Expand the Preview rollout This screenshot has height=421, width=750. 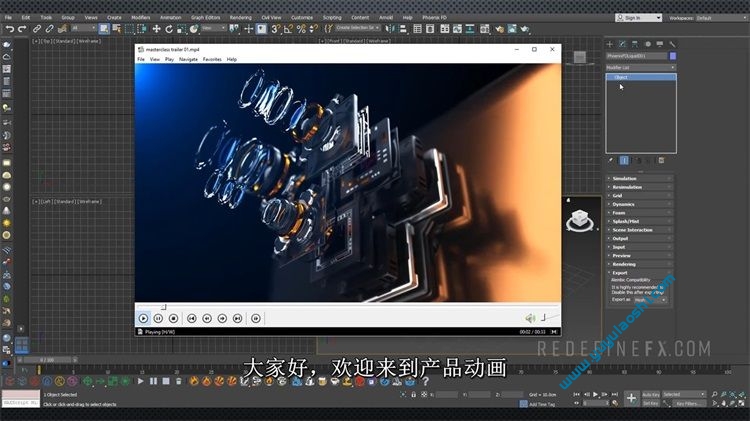pyautogui.click(x=640, y=256)
